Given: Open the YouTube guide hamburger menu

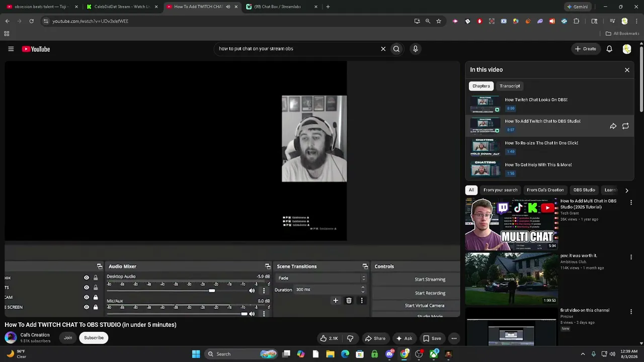Looking at the screenshot, I should click(x=11, y=49).
